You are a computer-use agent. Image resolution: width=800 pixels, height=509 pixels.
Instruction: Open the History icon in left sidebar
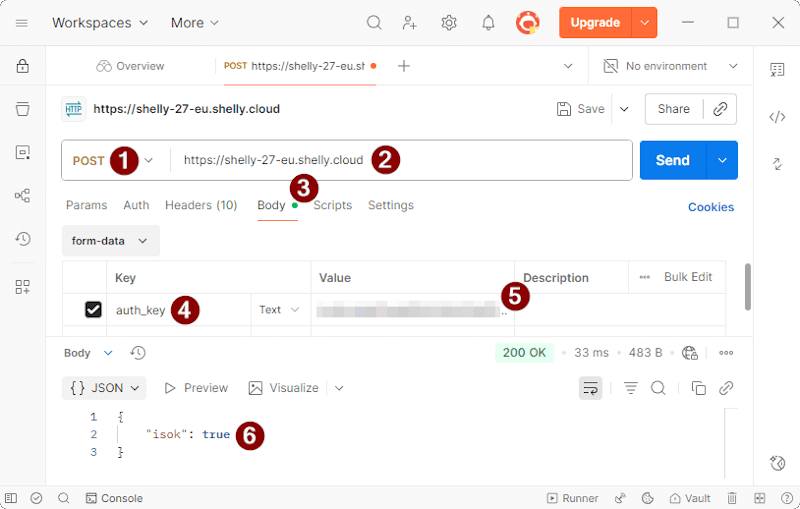pos(22,239)
